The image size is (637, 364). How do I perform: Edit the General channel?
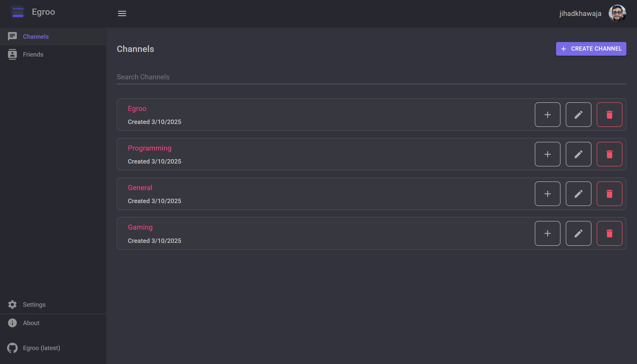[578, 194]
